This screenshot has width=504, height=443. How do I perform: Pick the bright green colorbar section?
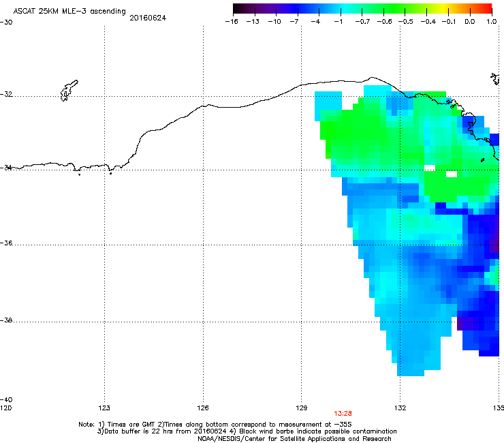tap(395, 9)
